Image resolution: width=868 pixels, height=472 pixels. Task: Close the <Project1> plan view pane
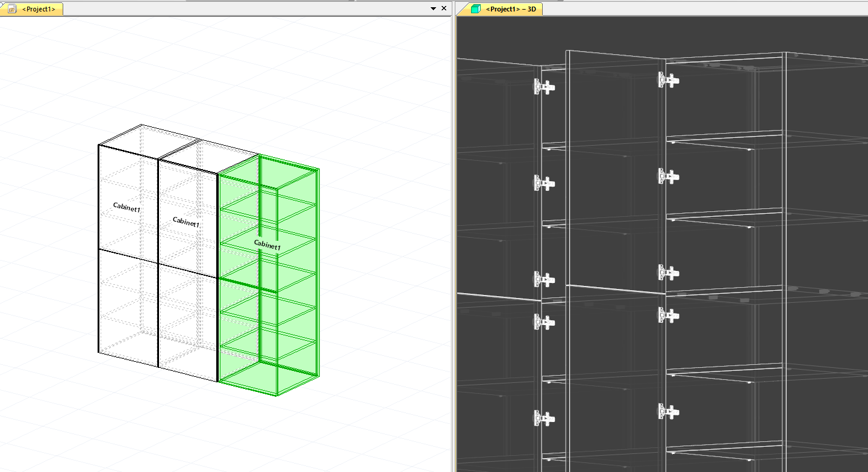tap(444, 8)
